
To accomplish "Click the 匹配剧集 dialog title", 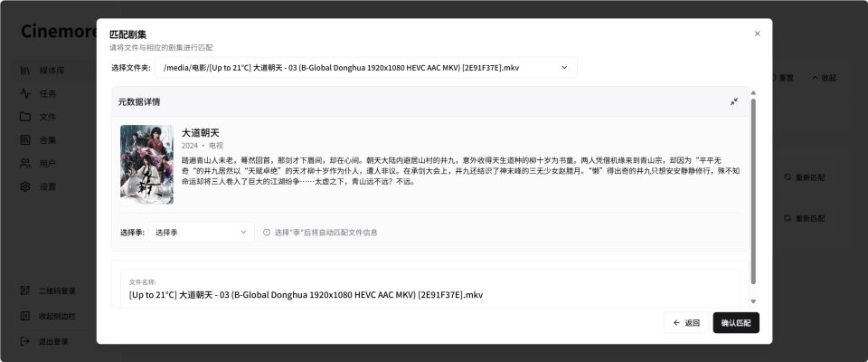I will coord(127,34).
